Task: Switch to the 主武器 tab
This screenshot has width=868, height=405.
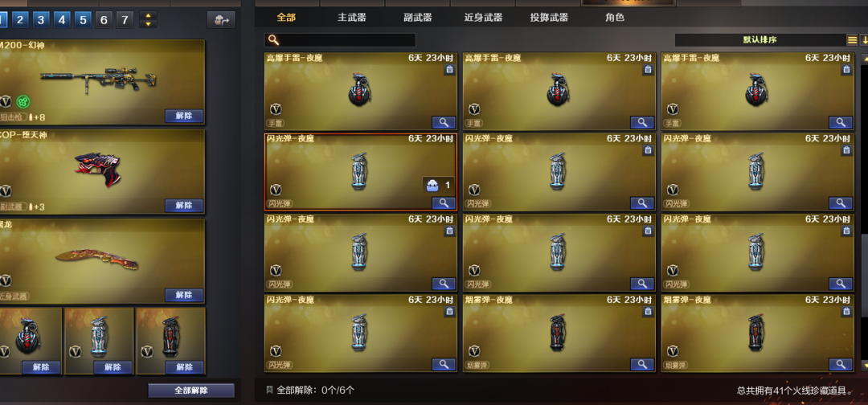Action: pos(351,17)
